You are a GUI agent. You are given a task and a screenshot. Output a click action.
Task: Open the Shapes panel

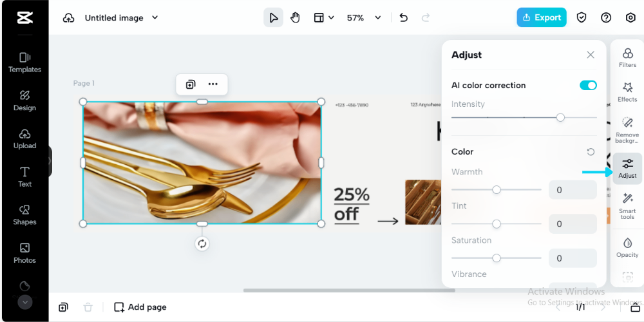tap(24, 215)
